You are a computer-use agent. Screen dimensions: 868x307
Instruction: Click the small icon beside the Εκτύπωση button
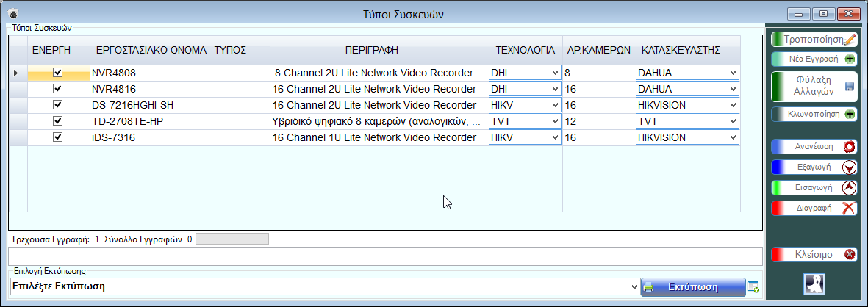[753, 286]
